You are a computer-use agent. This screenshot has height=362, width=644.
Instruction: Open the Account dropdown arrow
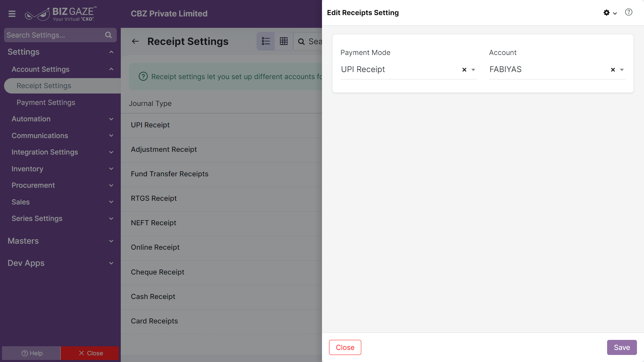[x=622, y=70]
